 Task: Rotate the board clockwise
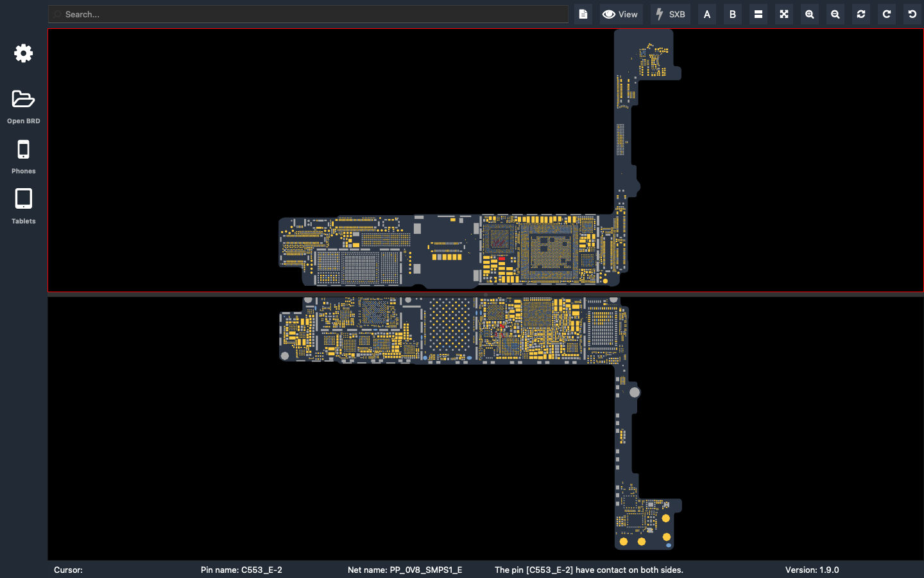click(887, 14)
